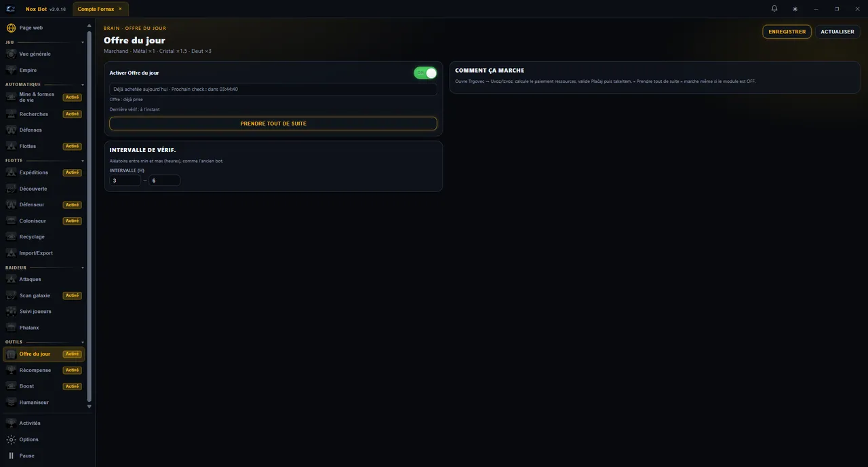Click the Vue générale sidebar icon
The width and height of the screenshot is (868, 467).
click(11, 54)
